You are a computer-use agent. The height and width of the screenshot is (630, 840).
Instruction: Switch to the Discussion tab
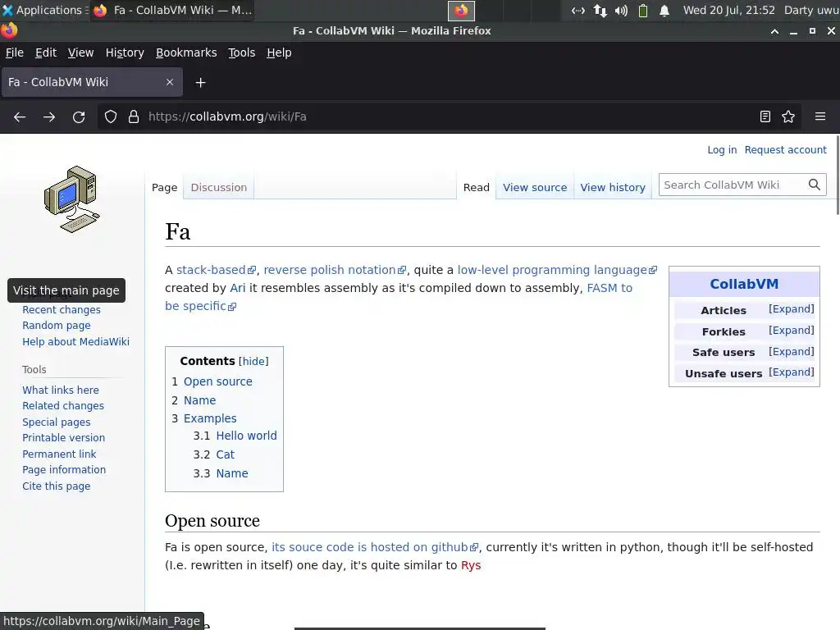point(218,188)
